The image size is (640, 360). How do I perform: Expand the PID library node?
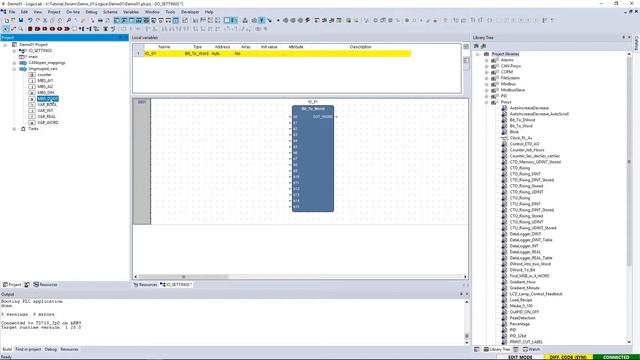click(487, 96)
